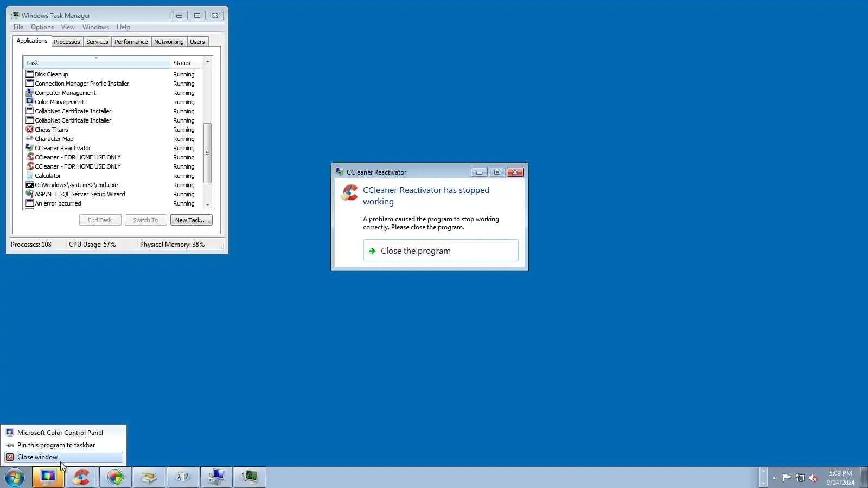Image resolution: width=868 pixels, height=488 pixels.
Task: Open CCleaner from the taskbar
Action: [x=81, y=477]
